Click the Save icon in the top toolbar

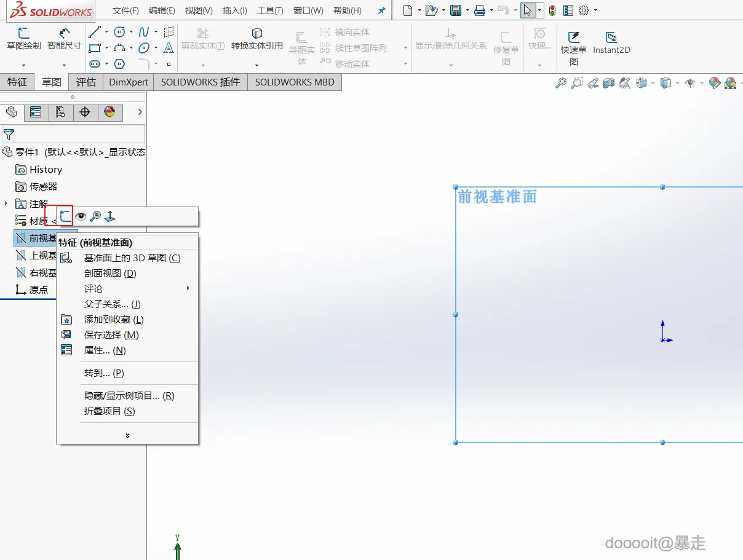click(456, 10)
